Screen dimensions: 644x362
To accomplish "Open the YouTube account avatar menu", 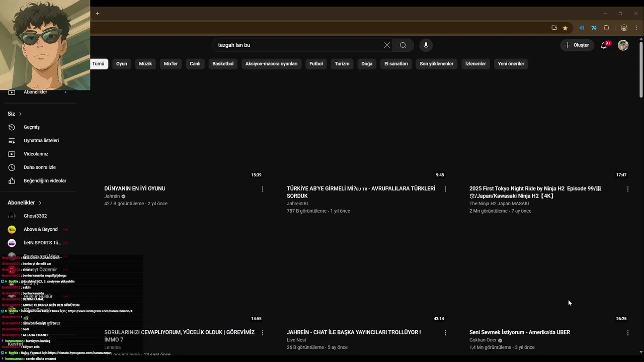I will 623,45.
